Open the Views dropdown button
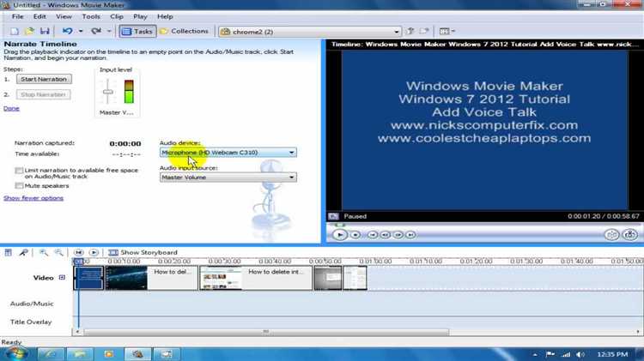644x361 pixels. [x=447, y=31]
